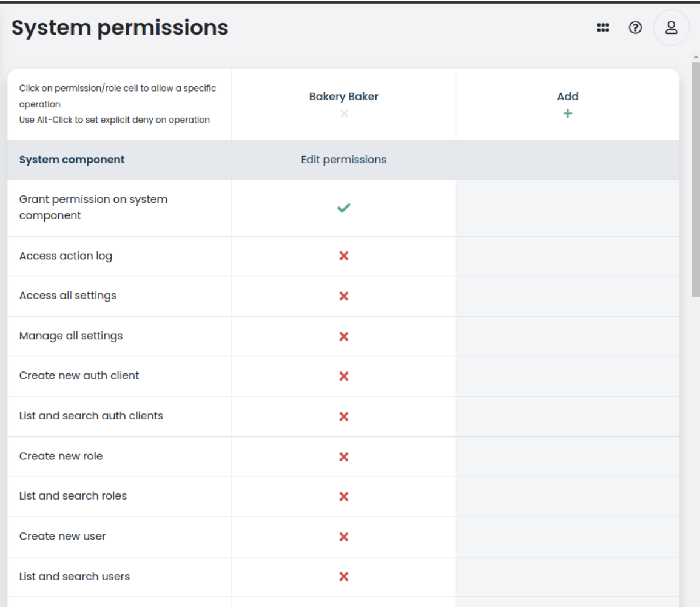
Task: Toggle Manage all settings permission cross
Action: (x=344, y=336)
